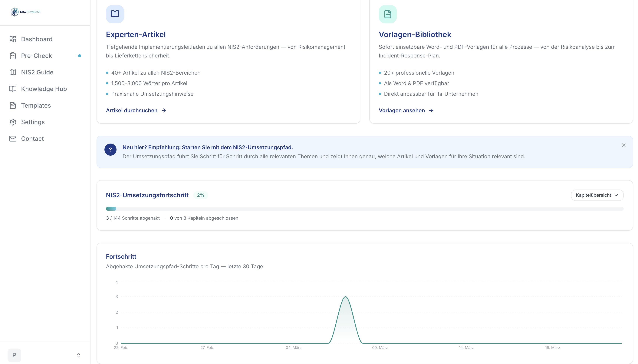Open the Kapitelübersicht dropdown
Image resolution: width=638 pixels, height=364 pixels.
coord(597,195)
